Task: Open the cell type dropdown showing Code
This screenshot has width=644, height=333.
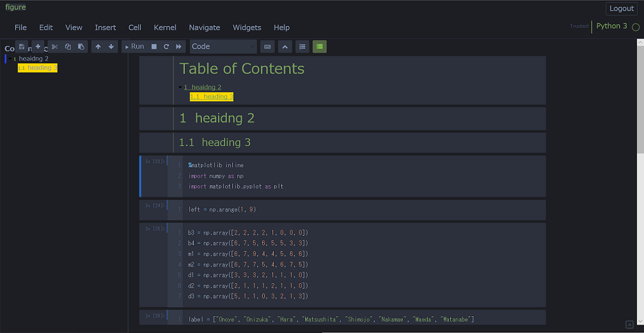Action: click(x=223, y=47)
